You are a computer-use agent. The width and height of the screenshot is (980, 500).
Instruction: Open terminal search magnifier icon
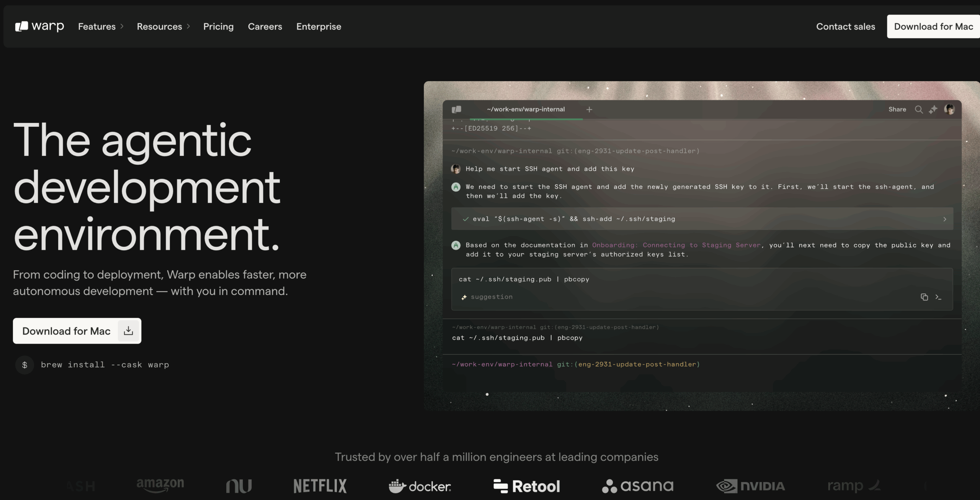point(919,110)
